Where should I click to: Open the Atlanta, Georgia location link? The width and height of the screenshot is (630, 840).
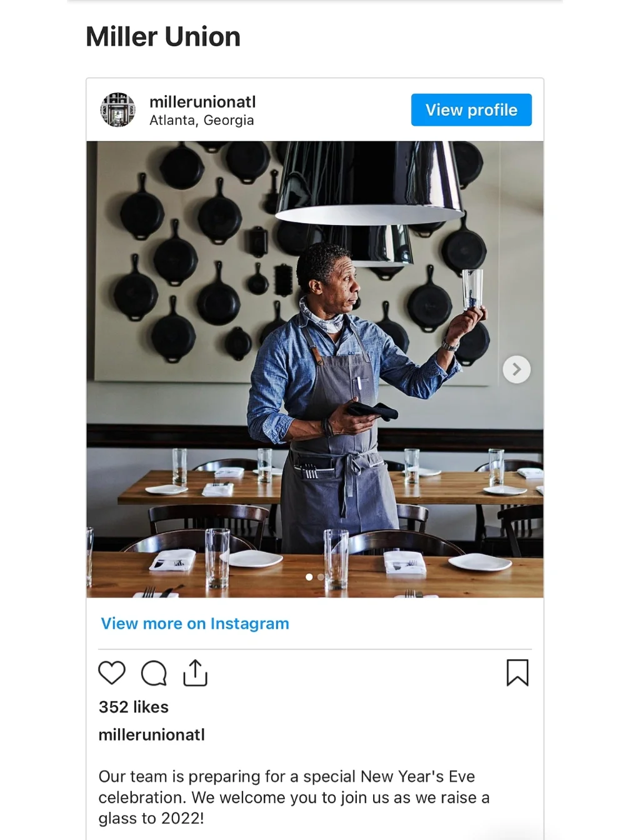point(201,120)
